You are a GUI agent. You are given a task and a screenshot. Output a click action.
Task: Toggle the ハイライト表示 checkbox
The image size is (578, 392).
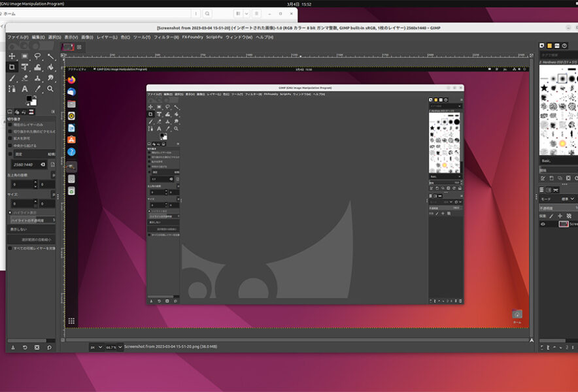10,212
